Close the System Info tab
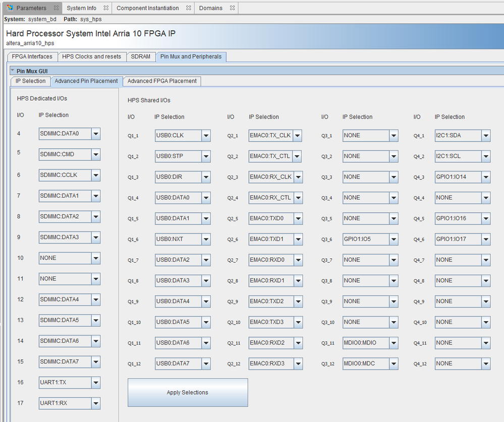 point(105,8)
